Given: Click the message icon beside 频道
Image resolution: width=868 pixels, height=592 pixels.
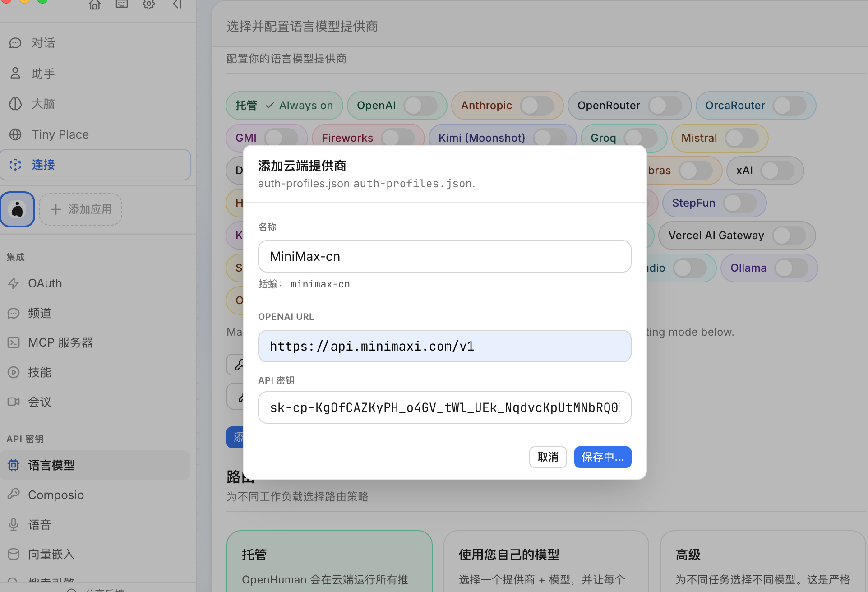Looking at the screenshot, I should (14, 313).
